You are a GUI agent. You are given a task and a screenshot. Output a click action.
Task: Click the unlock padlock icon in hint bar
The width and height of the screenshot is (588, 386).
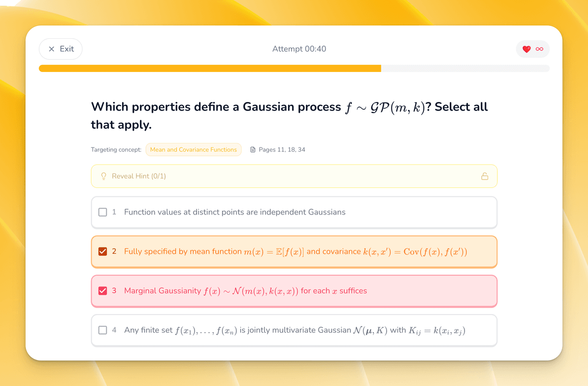[485, 176]
